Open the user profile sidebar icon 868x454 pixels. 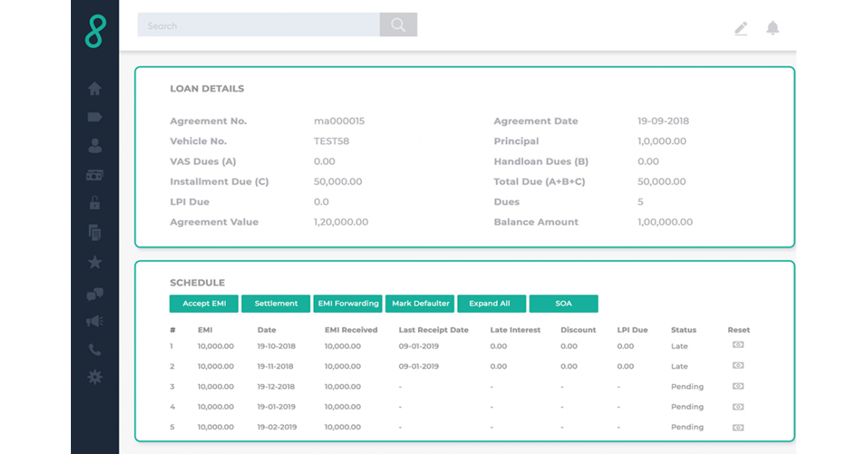click(x=95, y=146)
